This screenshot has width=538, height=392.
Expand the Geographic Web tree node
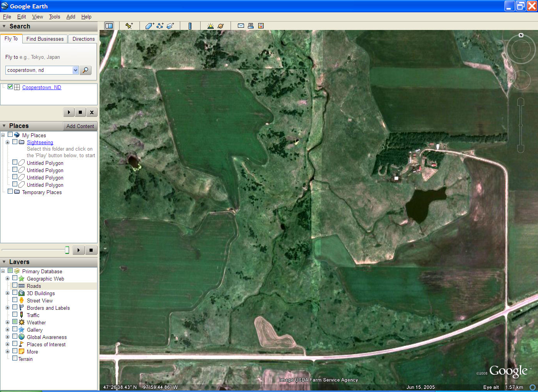click(7, 279)
